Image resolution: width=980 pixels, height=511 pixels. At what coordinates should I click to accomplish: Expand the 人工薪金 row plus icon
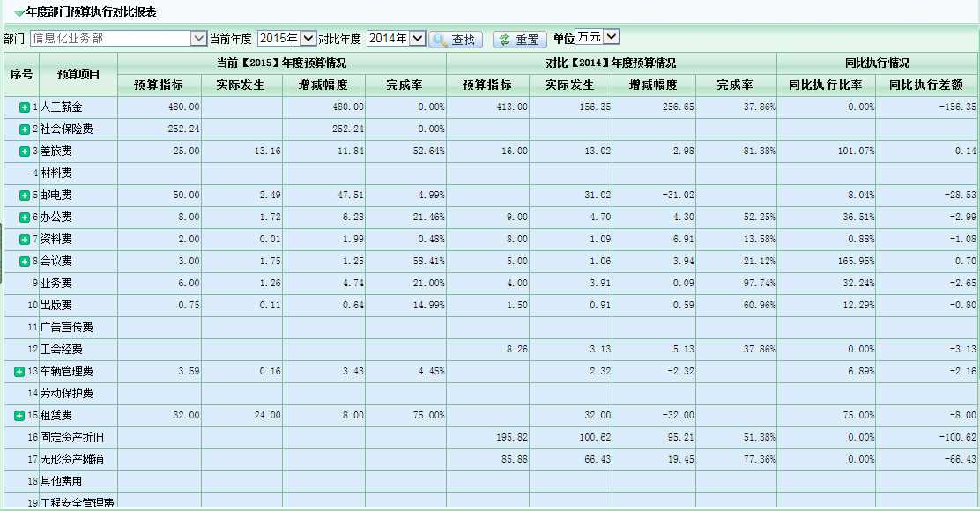25,107
